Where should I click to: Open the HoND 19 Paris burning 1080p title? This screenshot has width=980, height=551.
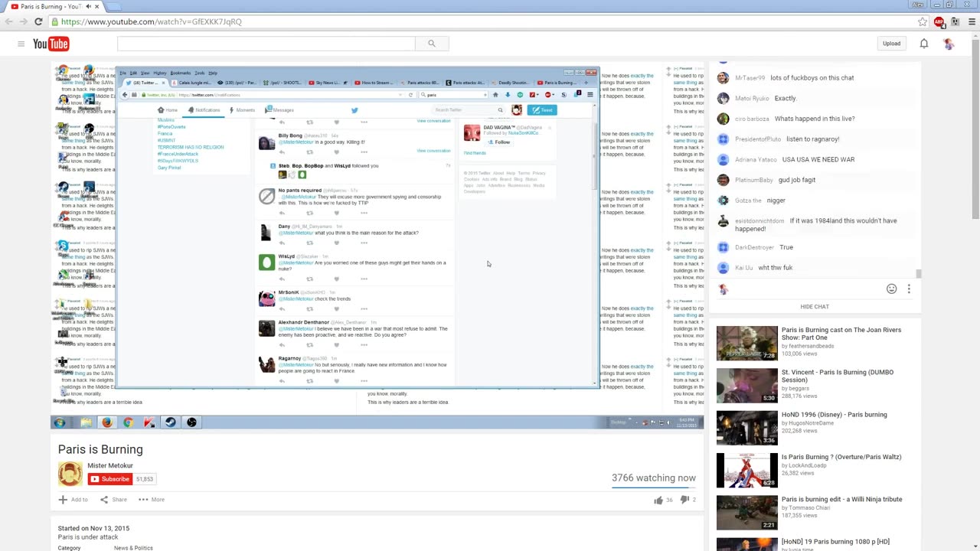(835, 542)
